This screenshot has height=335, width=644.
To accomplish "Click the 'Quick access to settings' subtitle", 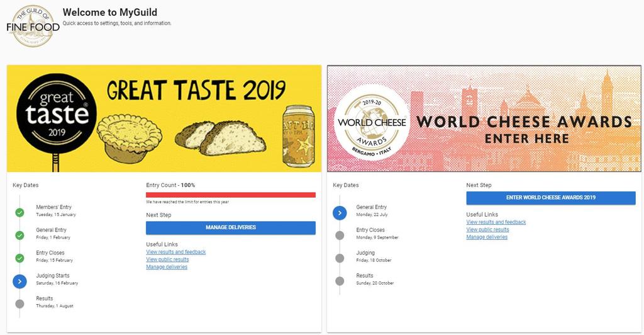I will (x=116, y=23).
